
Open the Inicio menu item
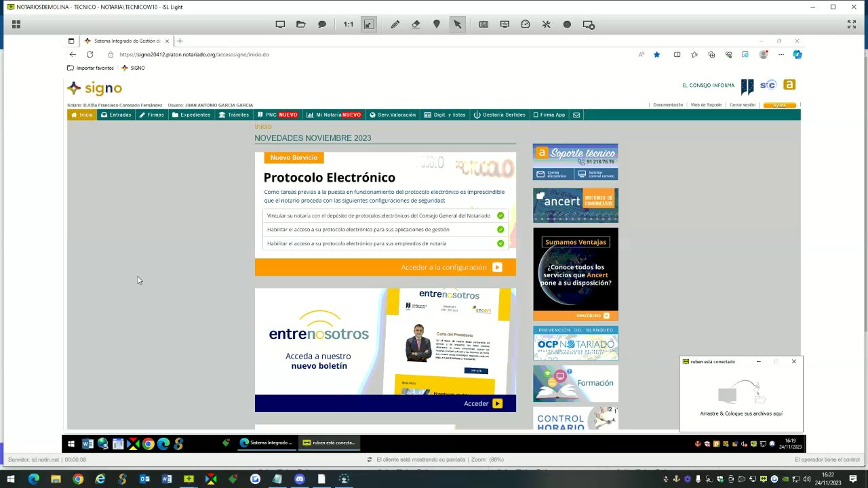81,115
